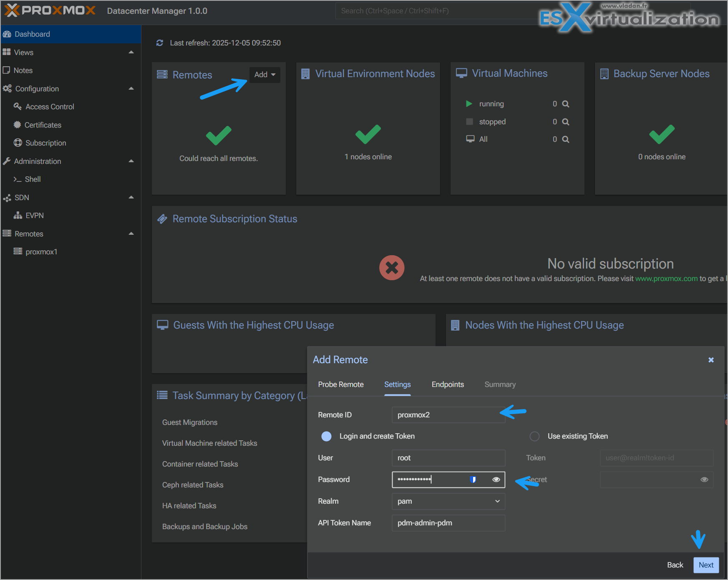Image resolution: width=728 pixels, height=580 pixels.
Task: Switch to the Probe Remote tab
Action: (341, 384)
